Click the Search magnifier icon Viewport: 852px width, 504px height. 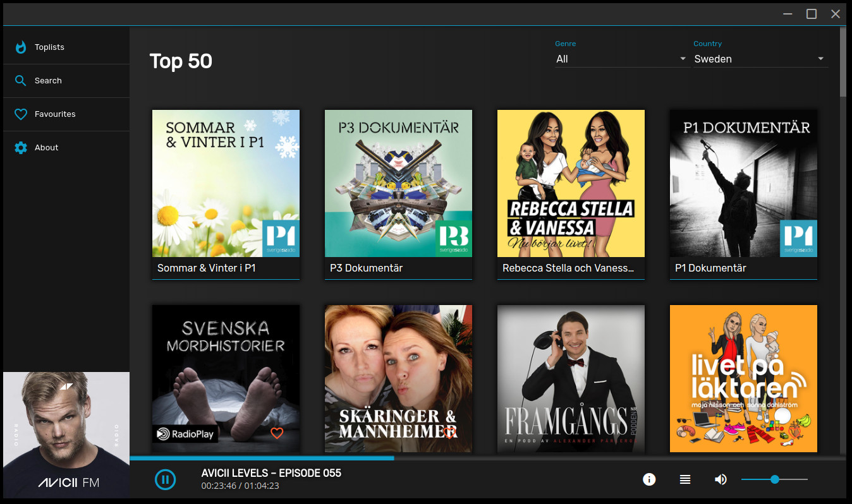[x=21, y=81]
